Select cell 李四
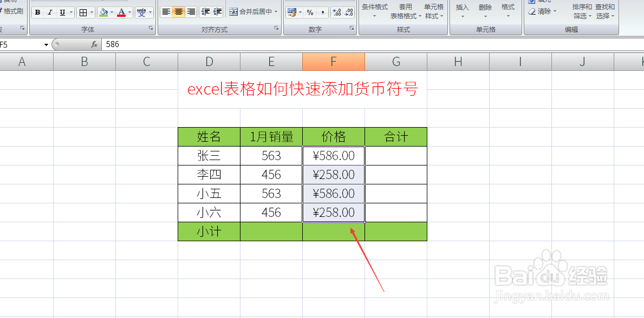This screenshot has height=318, width=644. click(209, 174)
